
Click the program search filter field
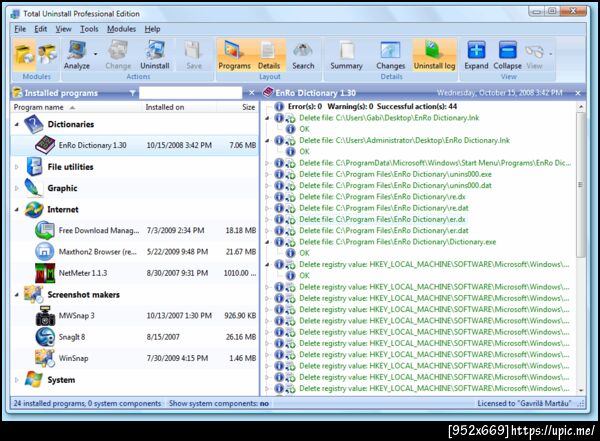click(x=191, y=93)
